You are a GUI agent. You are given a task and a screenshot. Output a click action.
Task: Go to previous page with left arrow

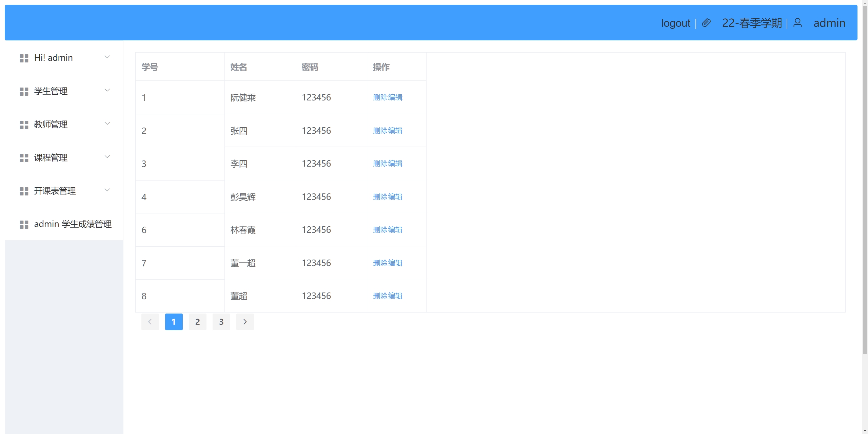[150, 322]
